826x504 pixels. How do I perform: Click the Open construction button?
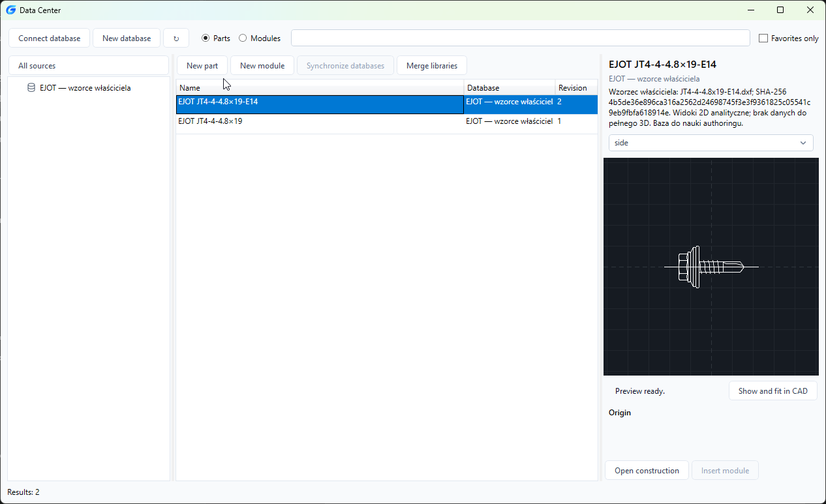click(x=647, y=471)
